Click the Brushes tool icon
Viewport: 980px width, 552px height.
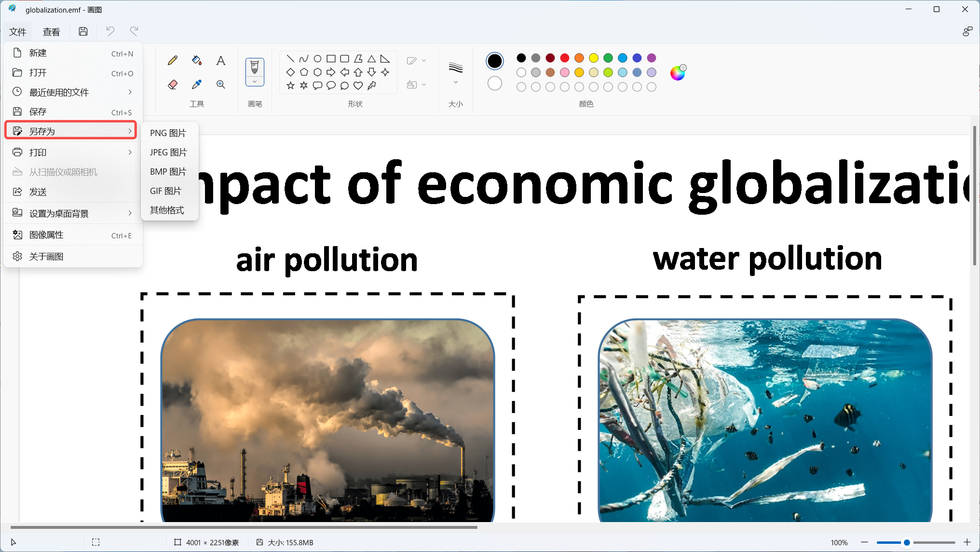(255, 68)
